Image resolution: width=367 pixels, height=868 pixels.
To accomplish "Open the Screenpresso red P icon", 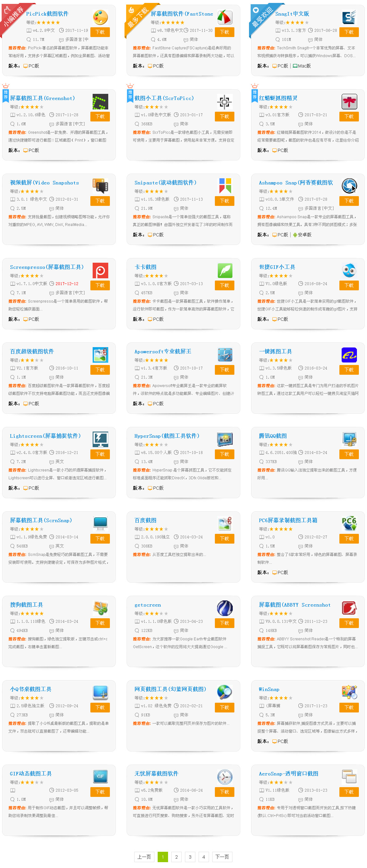I will 100,270.
